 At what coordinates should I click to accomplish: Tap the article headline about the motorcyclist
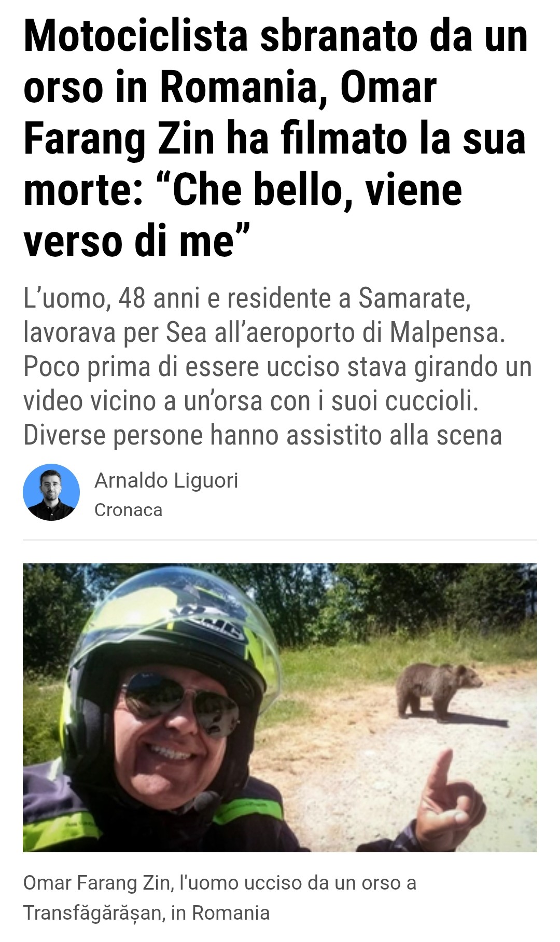(275, 138)
